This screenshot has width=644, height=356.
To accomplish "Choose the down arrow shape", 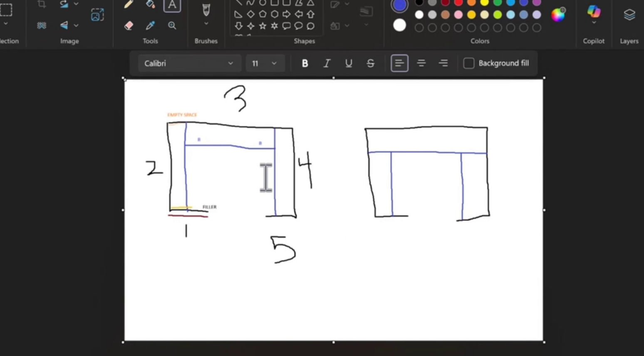I will 238,26.
